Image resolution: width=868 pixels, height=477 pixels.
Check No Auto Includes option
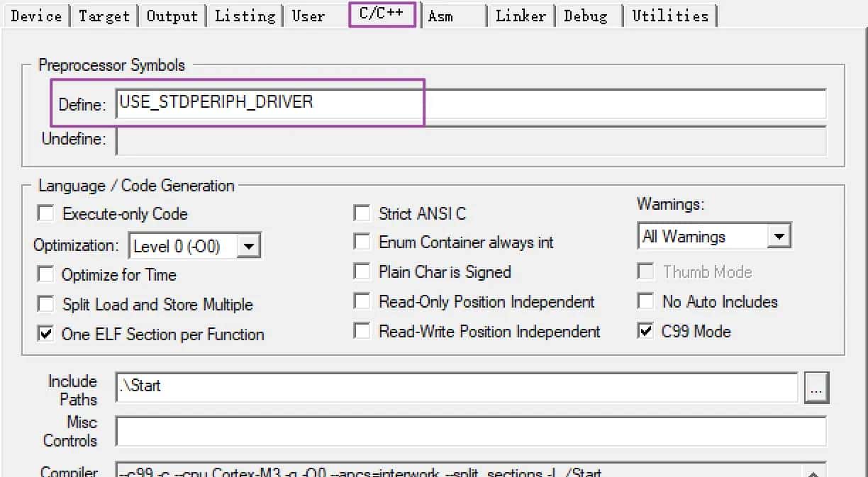coord(645,301)
